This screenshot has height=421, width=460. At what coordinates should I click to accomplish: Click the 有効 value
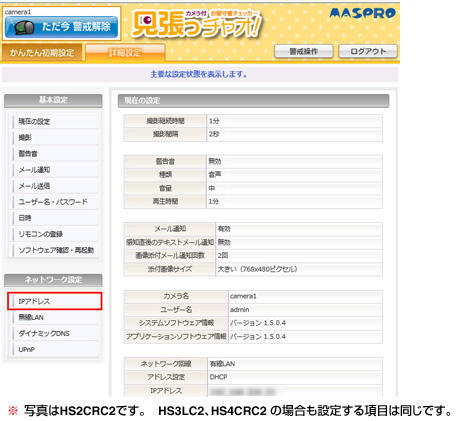click(x=224, y=229)
